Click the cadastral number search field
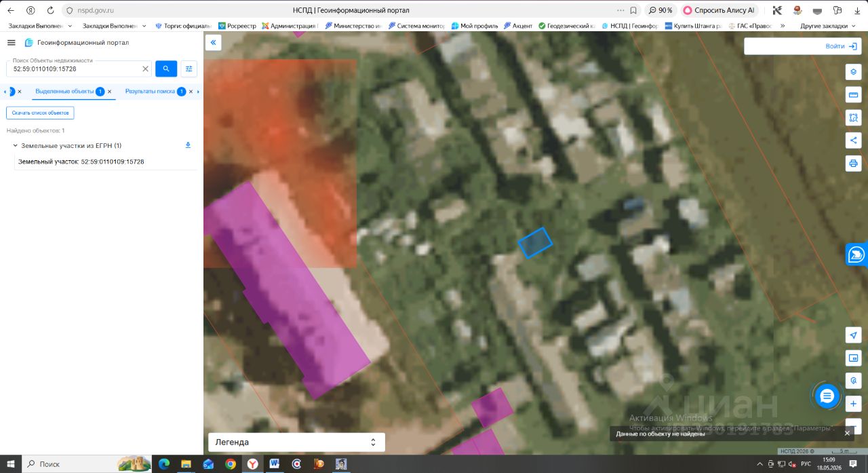Screen dimensions: 868x473 point(77,69)
